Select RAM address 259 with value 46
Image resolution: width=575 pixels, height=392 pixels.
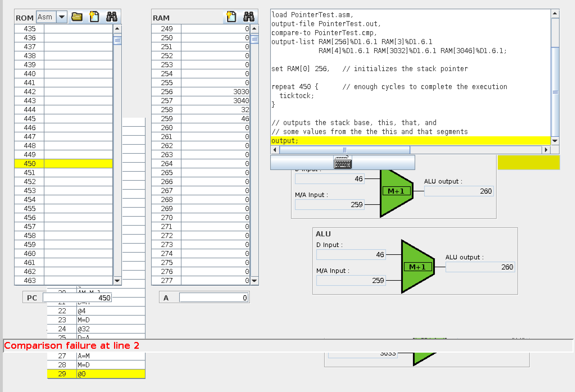click(215, 119)
